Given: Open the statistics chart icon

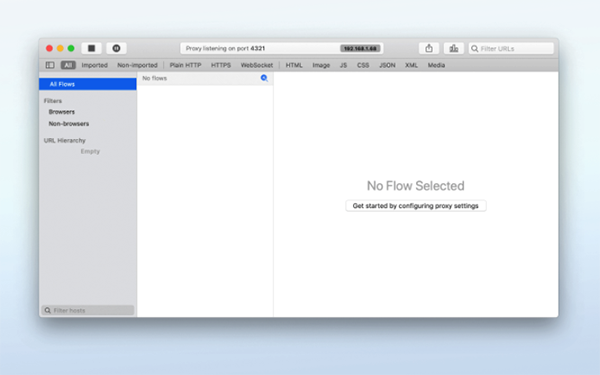Looking at the screenshot, I should coord(454,48).
